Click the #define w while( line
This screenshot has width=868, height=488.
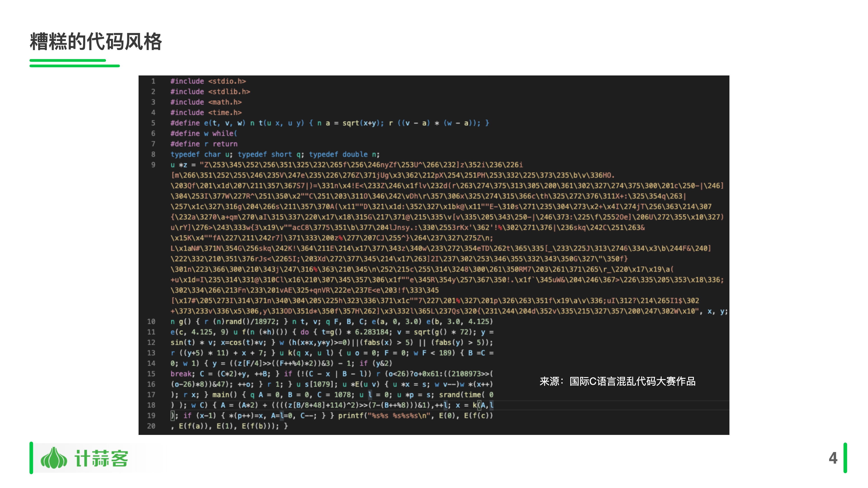(x=203, y=133)
